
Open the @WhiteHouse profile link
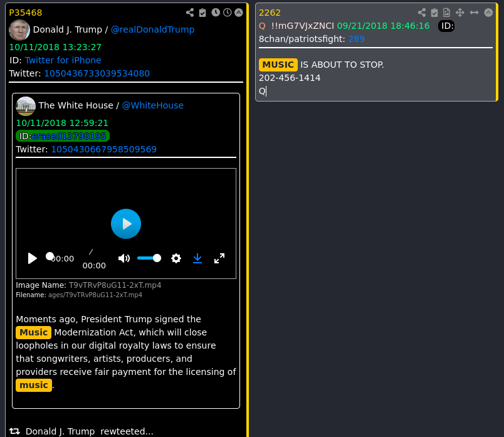click(153, 105)
